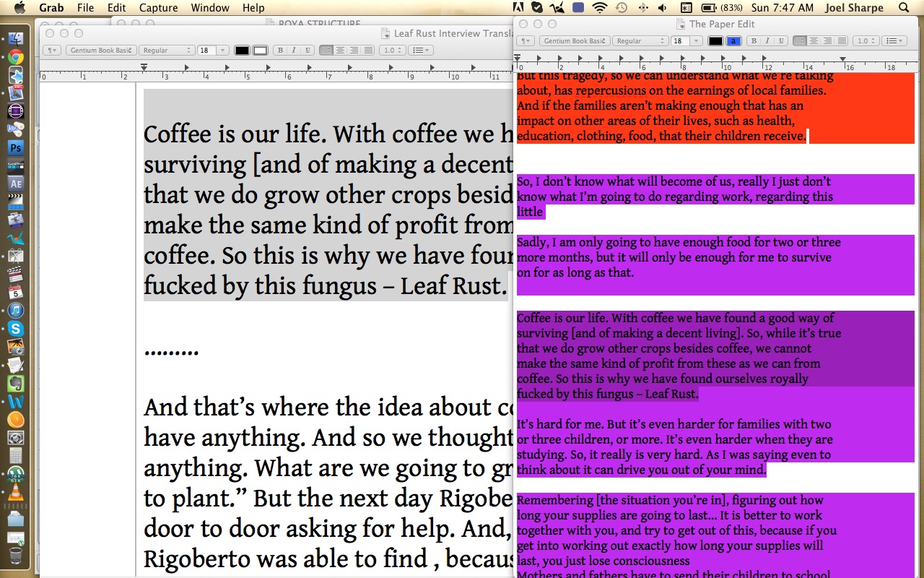Screen dimensions: 924x578
Task: Open Photoshop from the Dock
Action: point(15,147)
